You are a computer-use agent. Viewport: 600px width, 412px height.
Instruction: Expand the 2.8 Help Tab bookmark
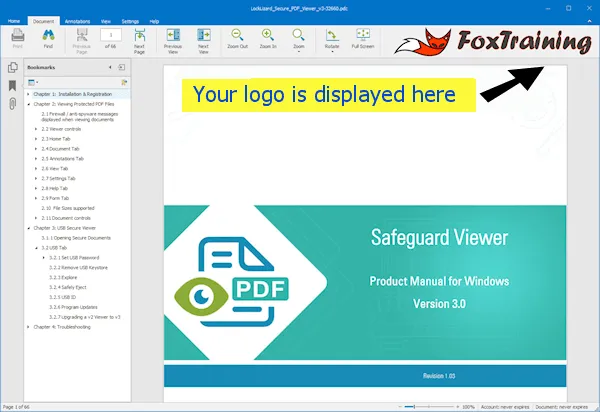tap(36, 188)
